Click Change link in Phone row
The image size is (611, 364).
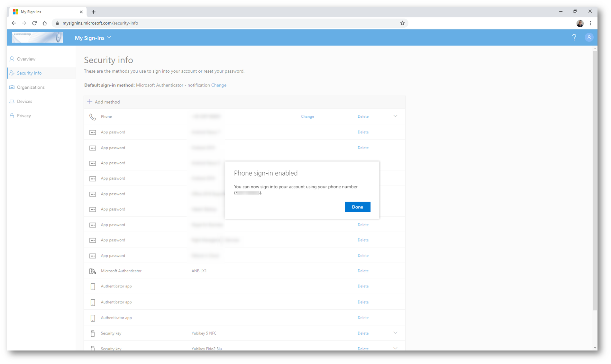307,116
